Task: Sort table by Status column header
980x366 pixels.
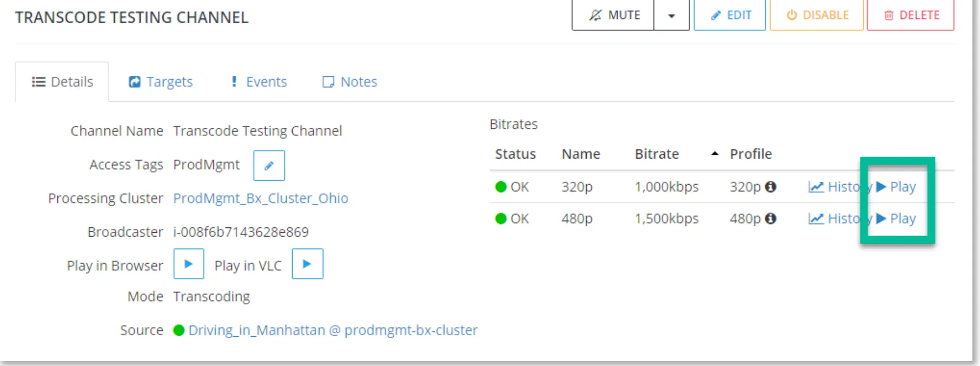Action: (515, 154)
